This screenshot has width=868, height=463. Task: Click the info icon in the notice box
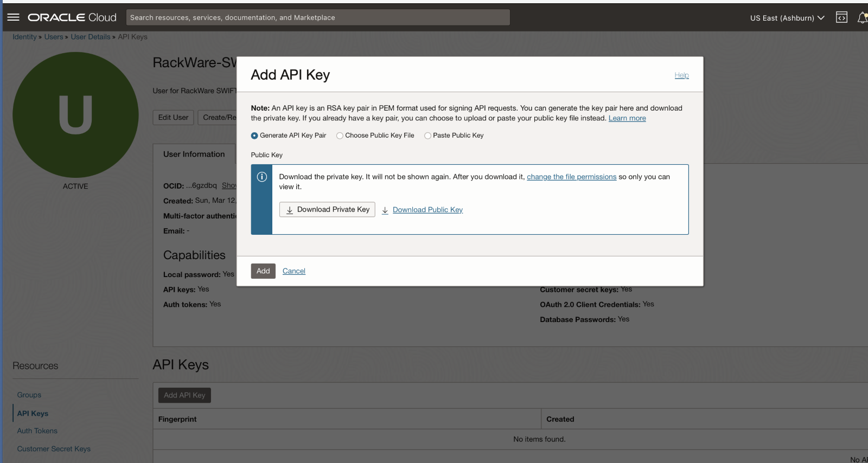click(x=261, y=177)
